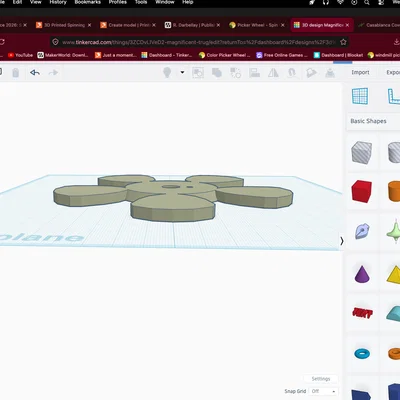Delete selected shape with the trash icon
Screen dimensions: 400x400
click(x=15, y=73)
